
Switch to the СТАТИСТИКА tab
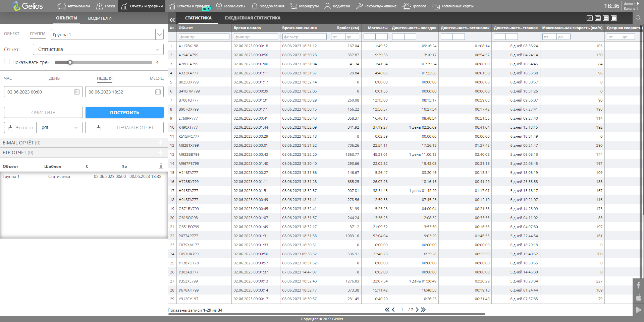click(198, 18)
